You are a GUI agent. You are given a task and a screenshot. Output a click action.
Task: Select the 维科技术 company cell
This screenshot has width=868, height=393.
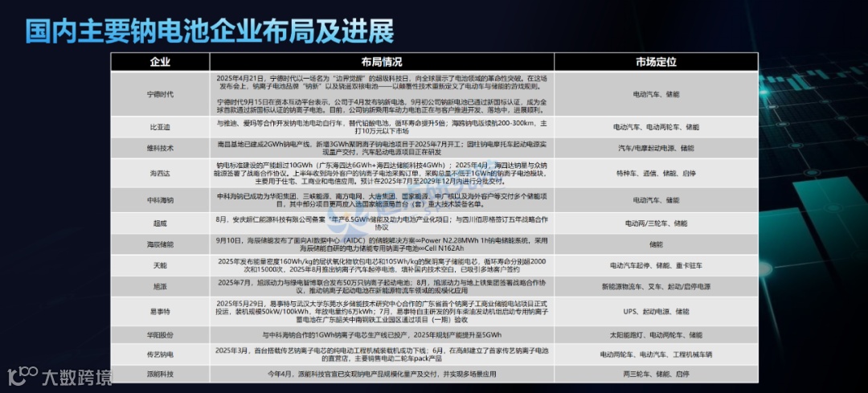[160, 149]
